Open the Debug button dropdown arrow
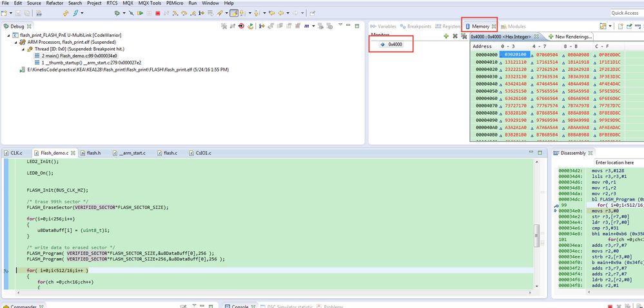The height and width of the screenshot is (308, 644). (124, 13)
